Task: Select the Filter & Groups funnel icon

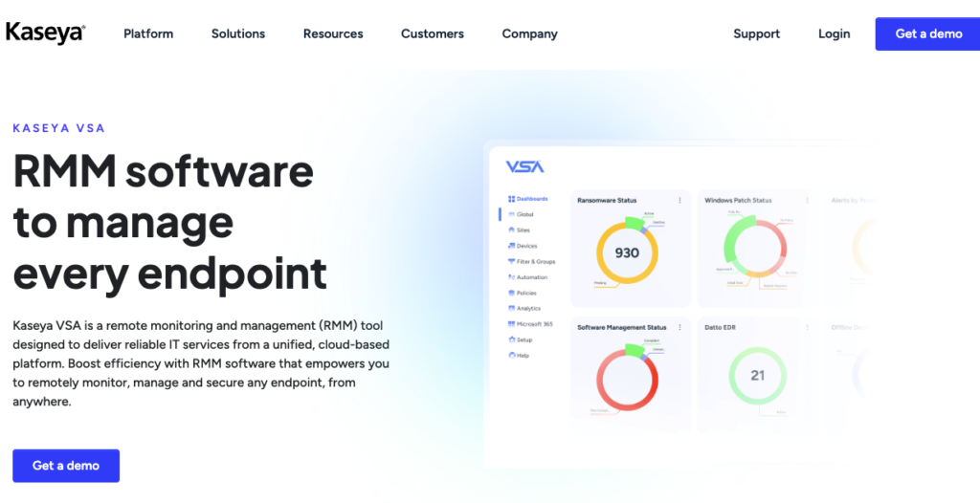Action: [x=511, y=261]
